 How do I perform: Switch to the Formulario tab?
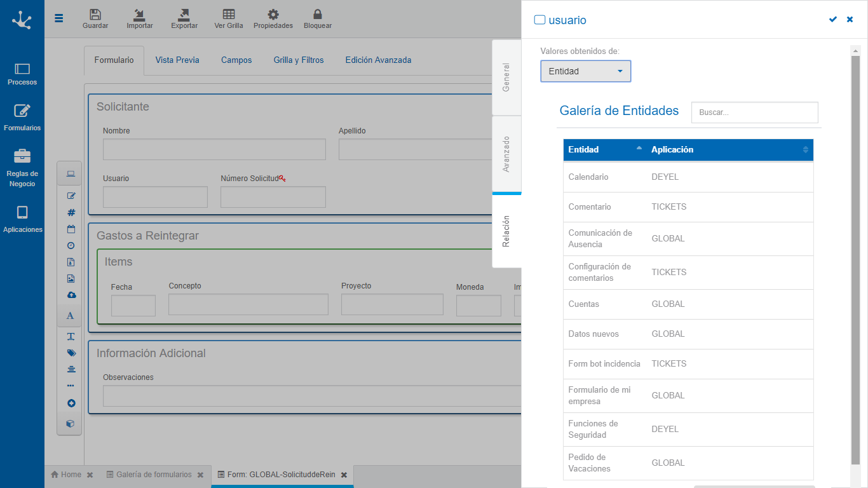coord(114,60)
